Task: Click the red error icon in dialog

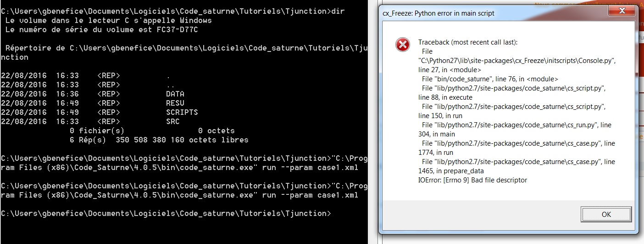Action: pos(402,45)
